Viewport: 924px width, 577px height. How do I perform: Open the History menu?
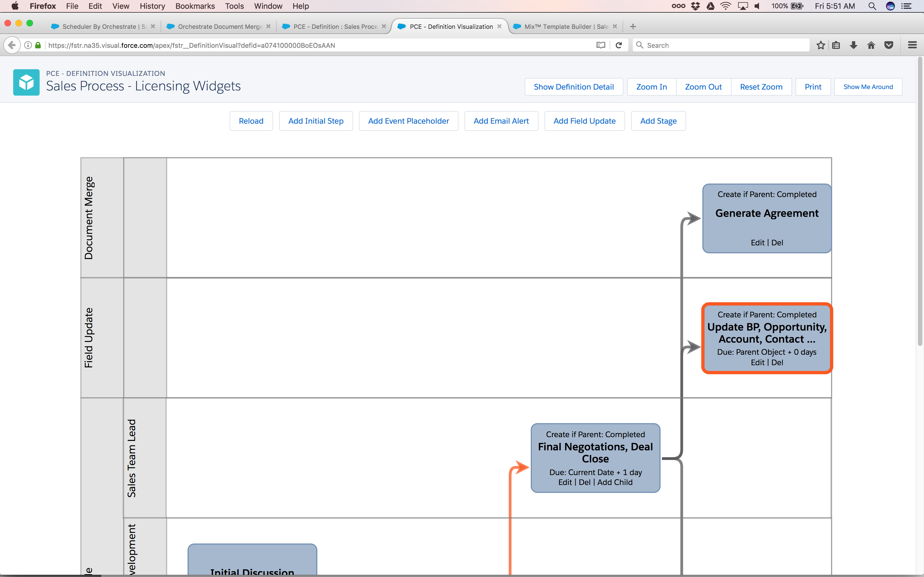point(152,6)
